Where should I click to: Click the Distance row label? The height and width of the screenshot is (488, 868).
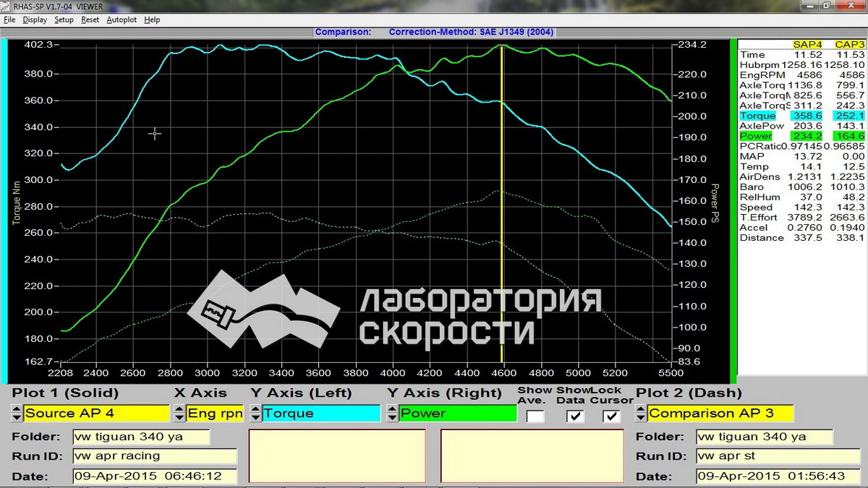[761, 237]
